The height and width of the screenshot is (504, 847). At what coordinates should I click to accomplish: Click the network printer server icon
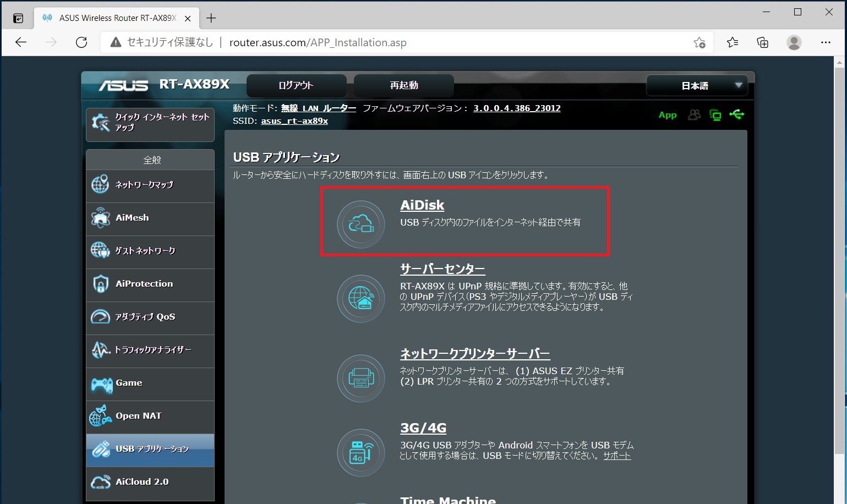coord(361,378)
